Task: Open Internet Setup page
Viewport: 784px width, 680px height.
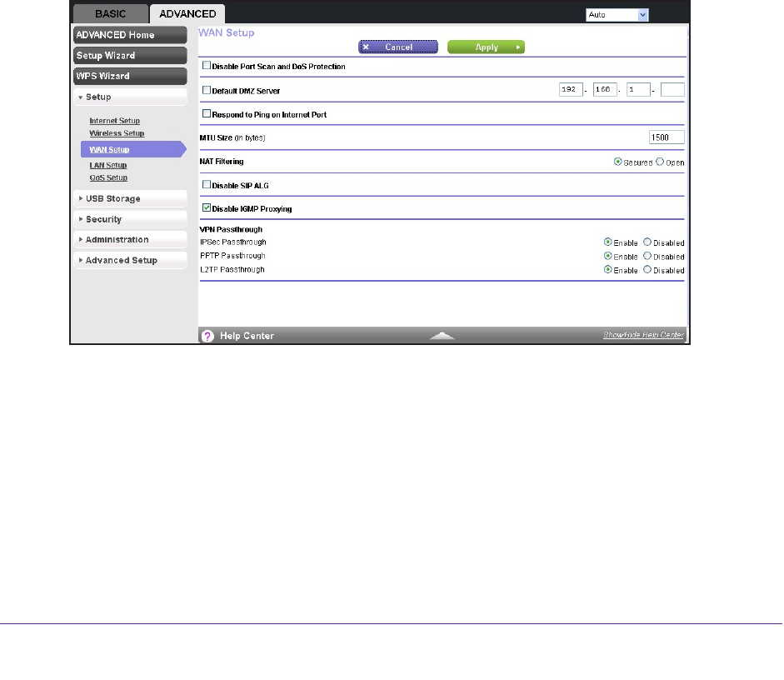Action: click(x=114, y=121)
